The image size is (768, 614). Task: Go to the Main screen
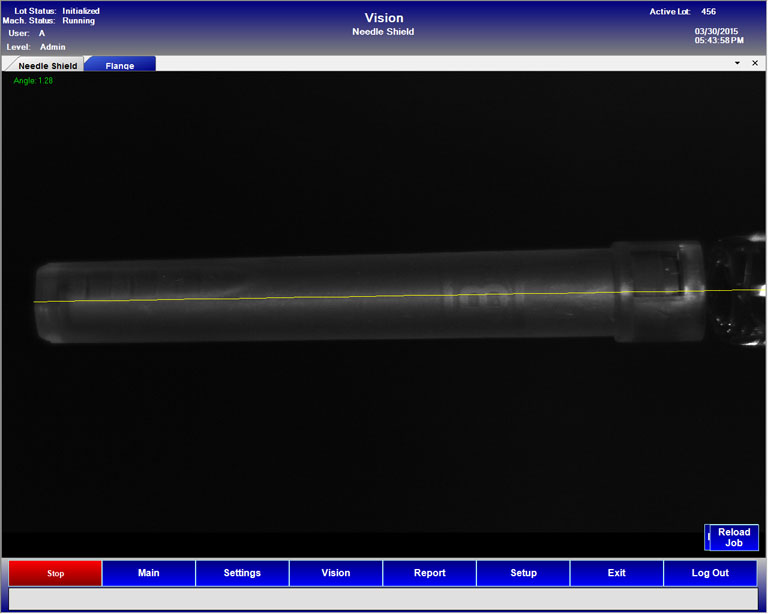pos(149,573)
